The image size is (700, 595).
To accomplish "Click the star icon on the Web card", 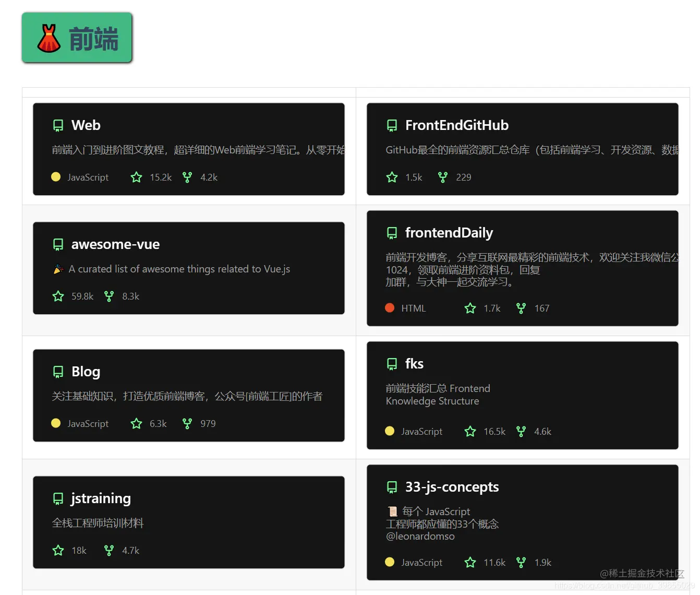I will (x=136, y=177).
